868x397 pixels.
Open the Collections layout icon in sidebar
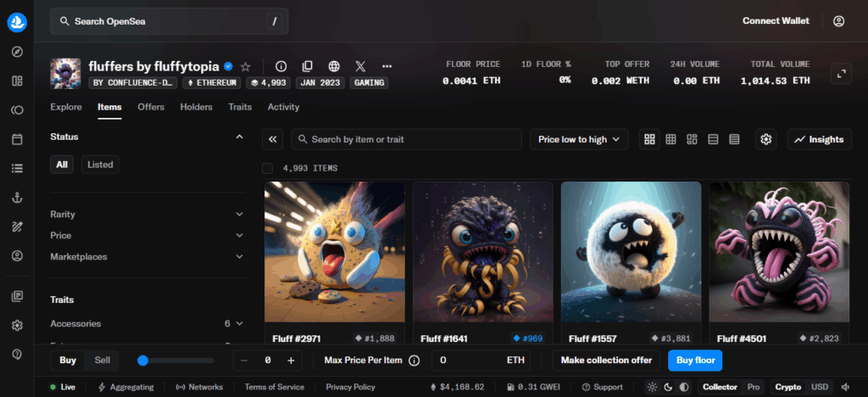click(17, 81)
